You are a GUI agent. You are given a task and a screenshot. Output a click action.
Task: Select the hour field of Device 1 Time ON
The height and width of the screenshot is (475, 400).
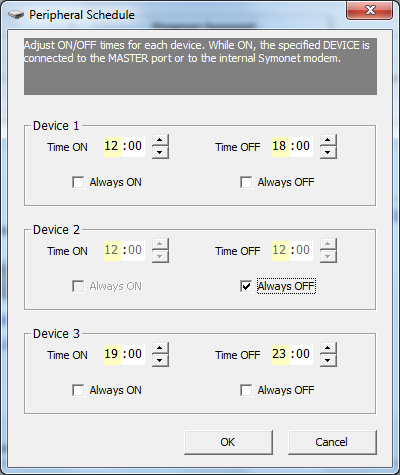tap(112, 146)
